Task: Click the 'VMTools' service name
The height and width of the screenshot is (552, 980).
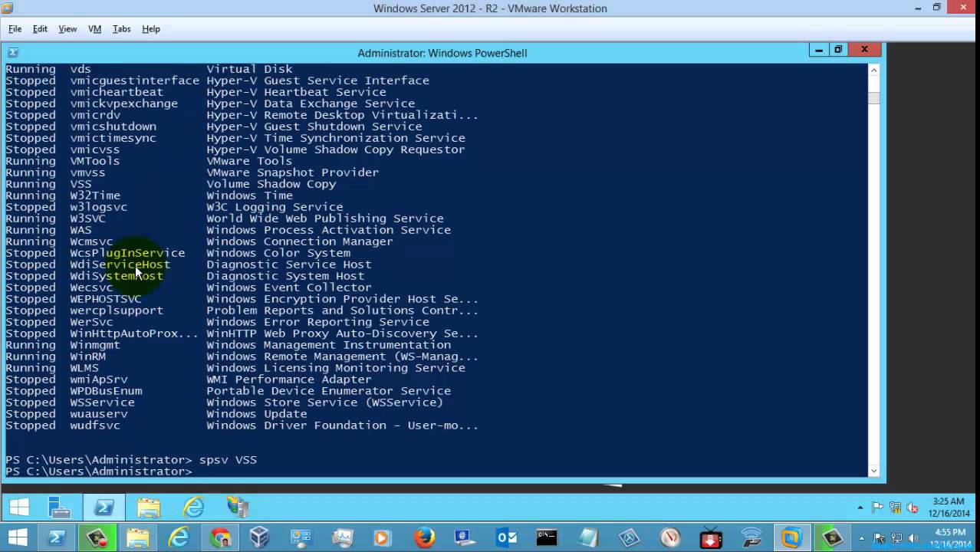Action: point(95,161)
